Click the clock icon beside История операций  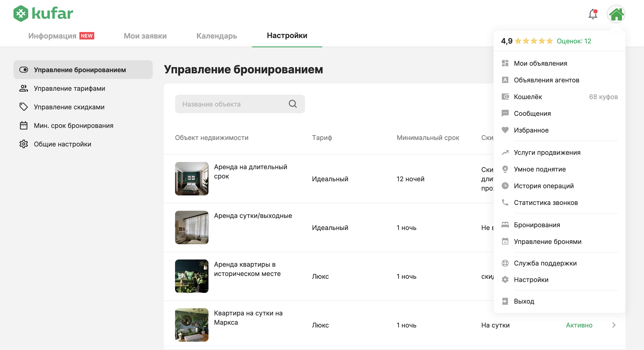pyautogui.click(x=505, y=186)
